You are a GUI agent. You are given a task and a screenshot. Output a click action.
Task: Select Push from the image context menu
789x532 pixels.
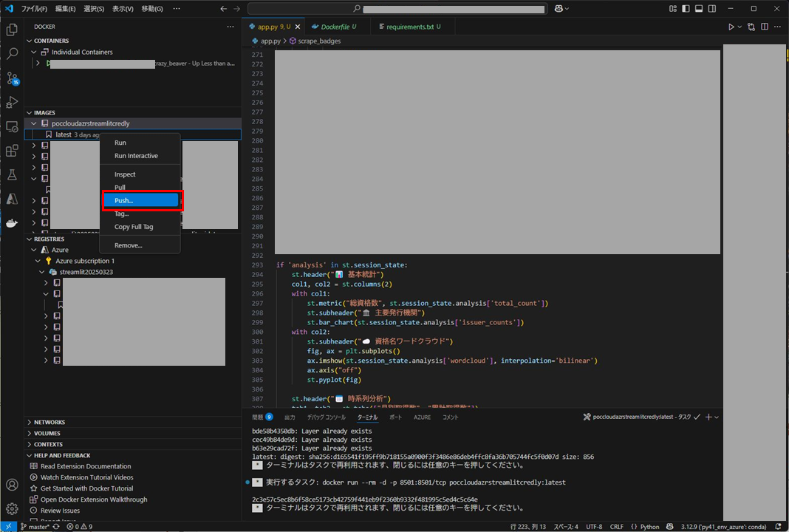[x=142, y=200]
